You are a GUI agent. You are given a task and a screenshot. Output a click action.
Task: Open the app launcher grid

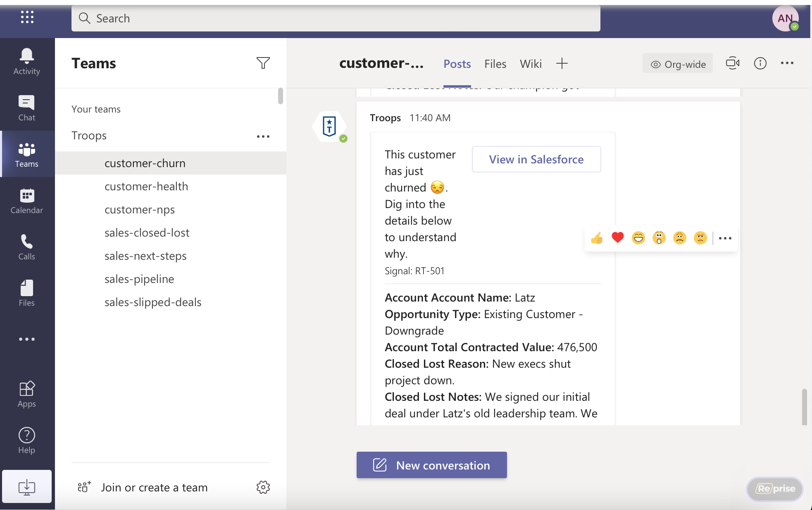[x=27, y=17]
